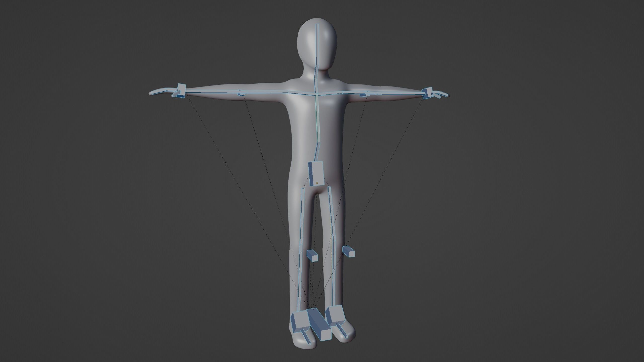Select the elbow pole target on left arm
644x362 pixels.
pyautogui.click(x=242, y=94)
